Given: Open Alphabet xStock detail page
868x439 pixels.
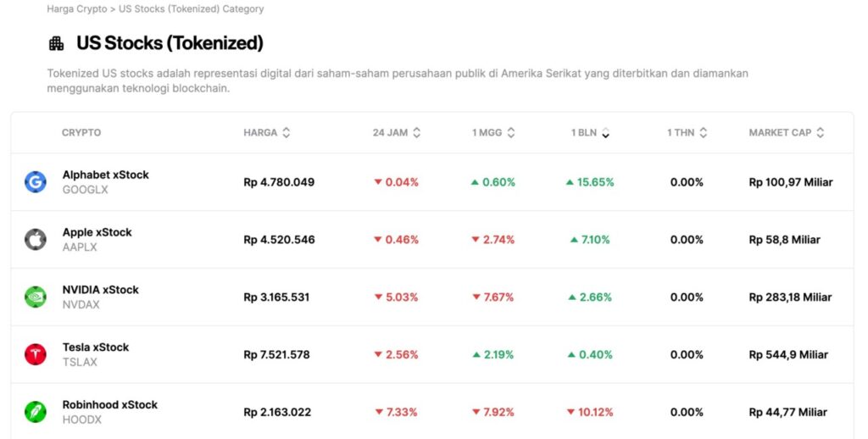Looking at the screenshot, I should pyautogui.click(x=106, y=175).
